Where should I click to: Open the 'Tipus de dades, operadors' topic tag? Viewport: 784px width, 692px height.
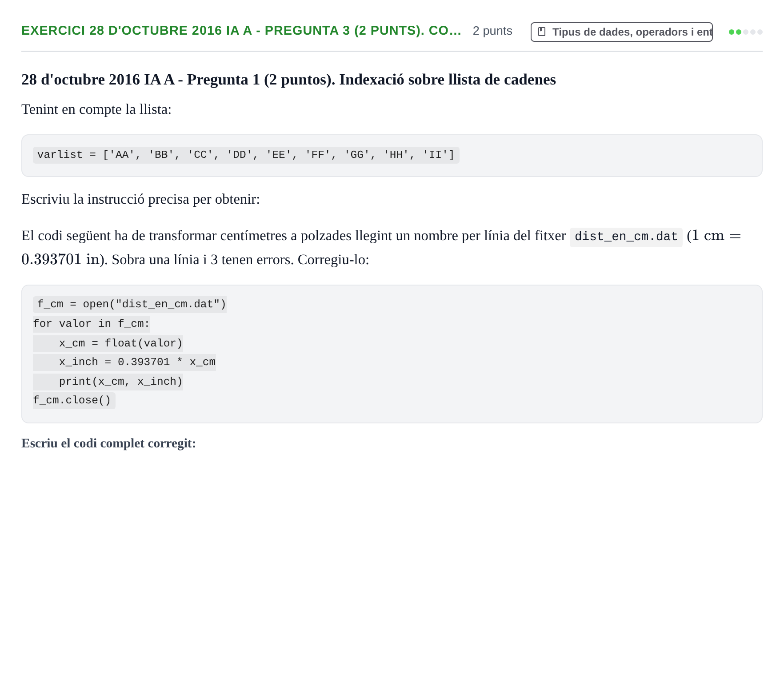[x=621, y=32]
